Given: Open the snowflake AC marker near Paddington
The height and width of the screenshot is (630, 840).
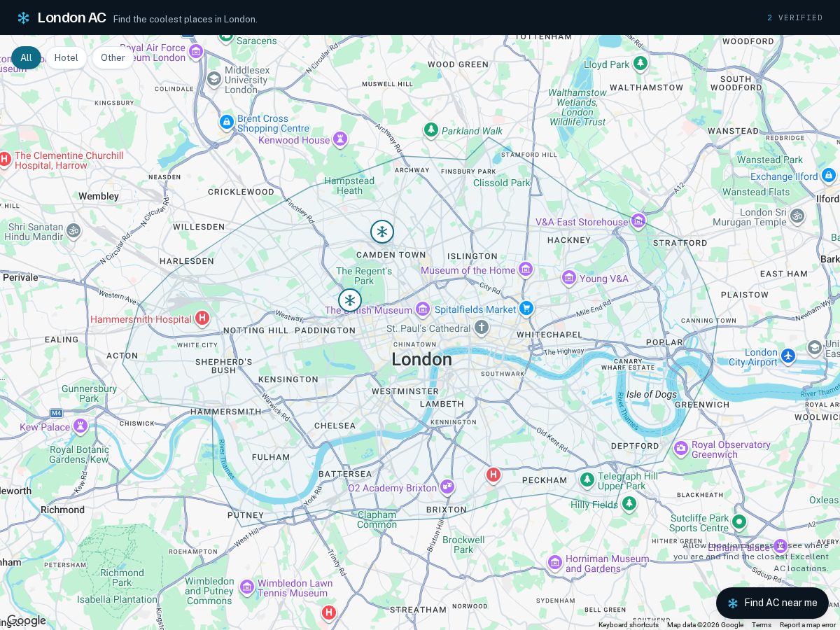Looking at the screenshot, I should [350, 300].
